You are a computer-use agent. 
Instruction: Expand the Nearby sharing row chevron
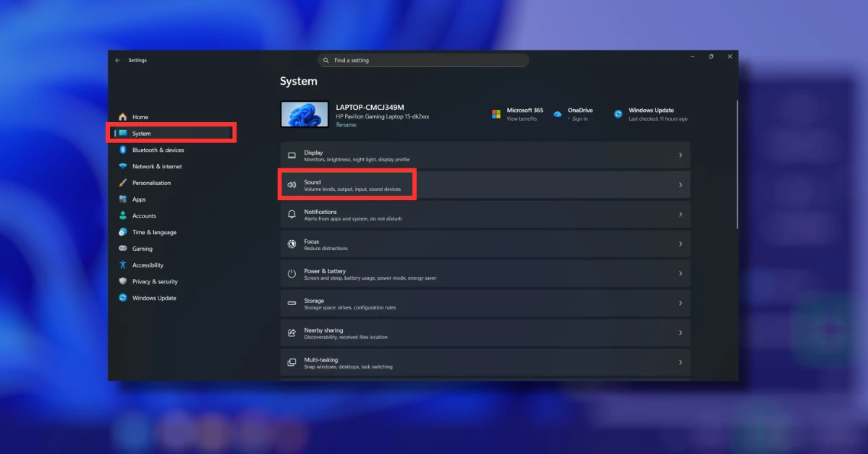point(680,333)
